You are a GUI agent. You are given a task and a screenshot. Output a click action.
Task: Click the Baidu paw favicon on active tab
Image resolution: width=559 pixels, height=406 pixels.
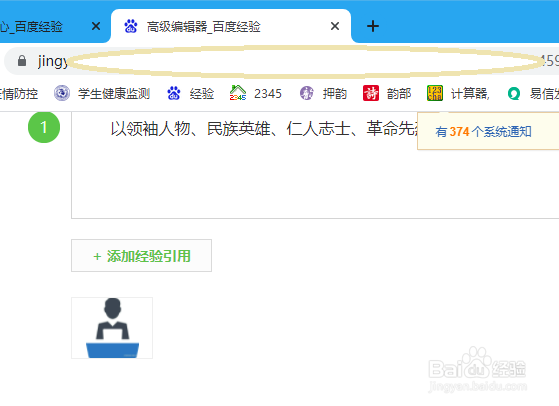point(131,26)
